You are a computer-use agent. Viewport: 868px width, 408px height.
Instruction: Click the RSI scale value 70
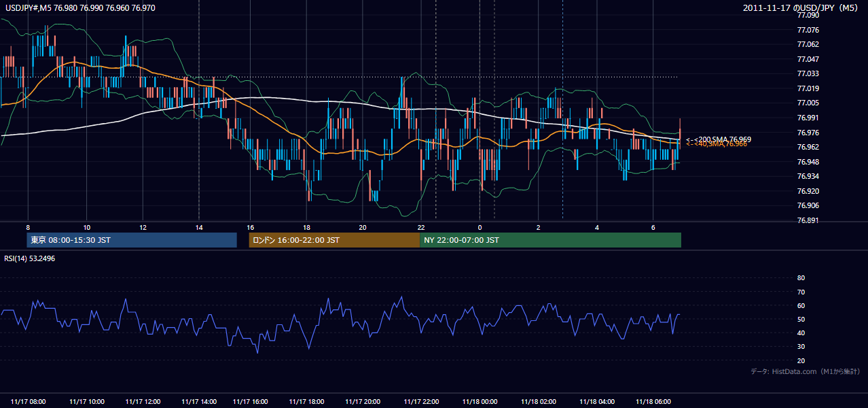(x=801, y=292)
